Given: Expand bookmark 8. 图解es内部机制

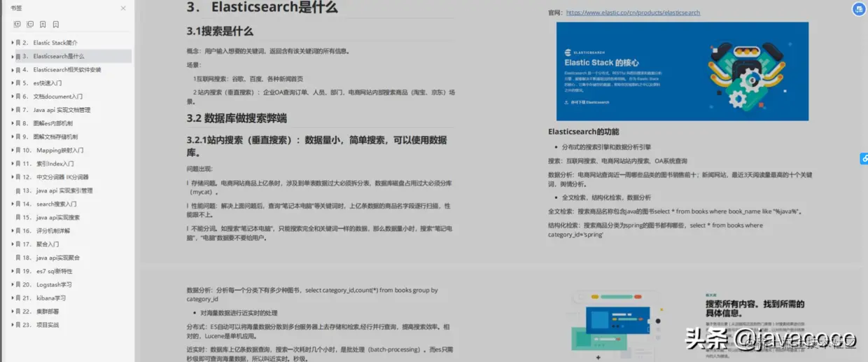Looking at the screenshot, I should 12,123.
